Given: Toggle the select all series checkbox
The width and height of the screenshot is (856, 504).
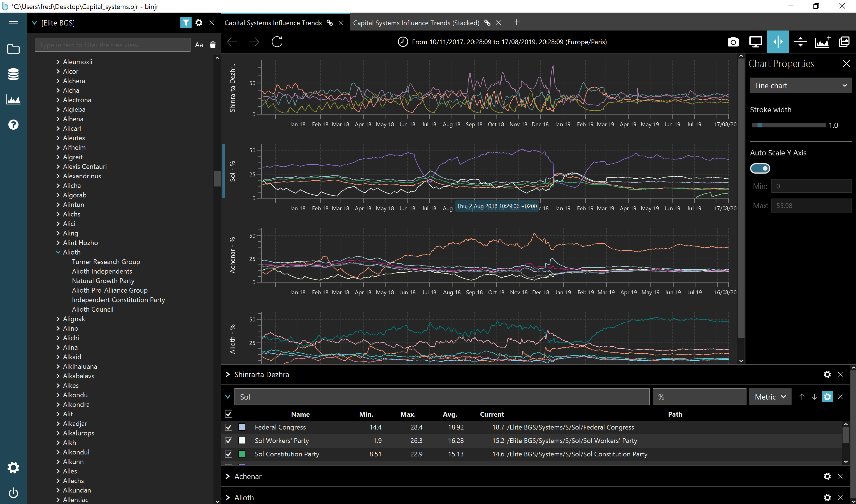Looking at the screenshot, I should click(x=229, y=414).
